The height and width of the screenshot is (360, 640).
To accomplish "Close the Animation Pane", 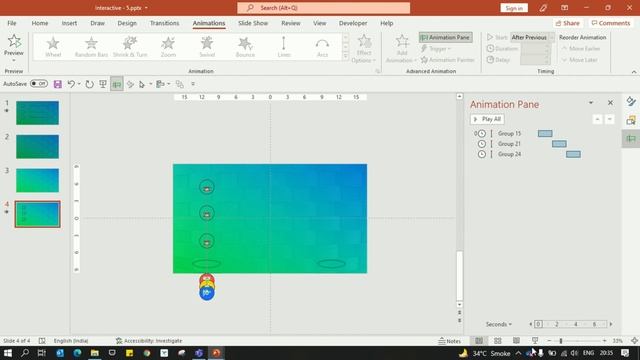I will point(610,103).
